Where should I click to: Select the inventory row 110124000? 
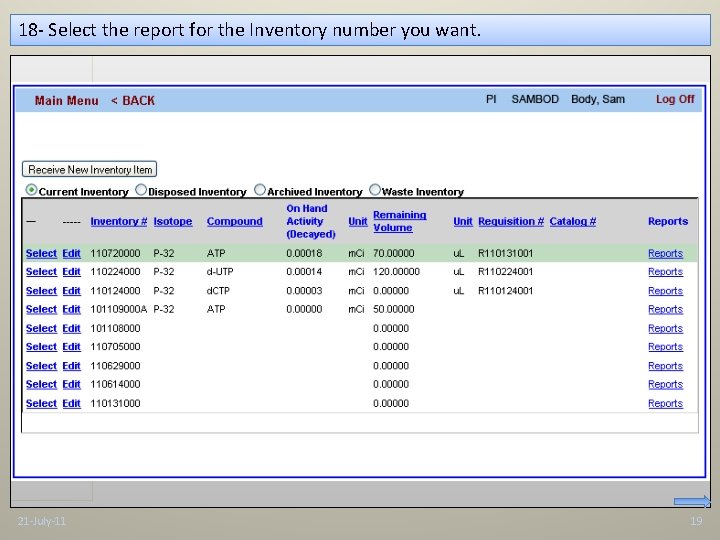[41, 291]
